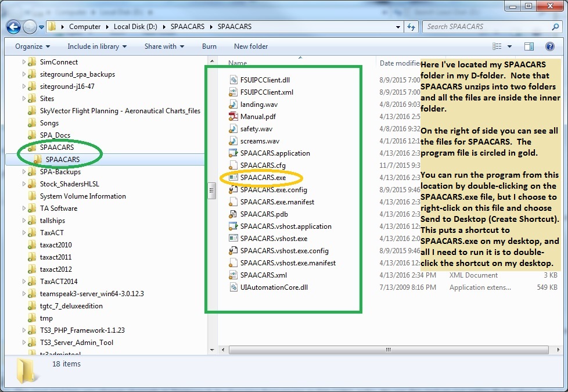Select the SPA-Backups folder in tree
The height and width of the screenshot is (392, 568).
60,172
